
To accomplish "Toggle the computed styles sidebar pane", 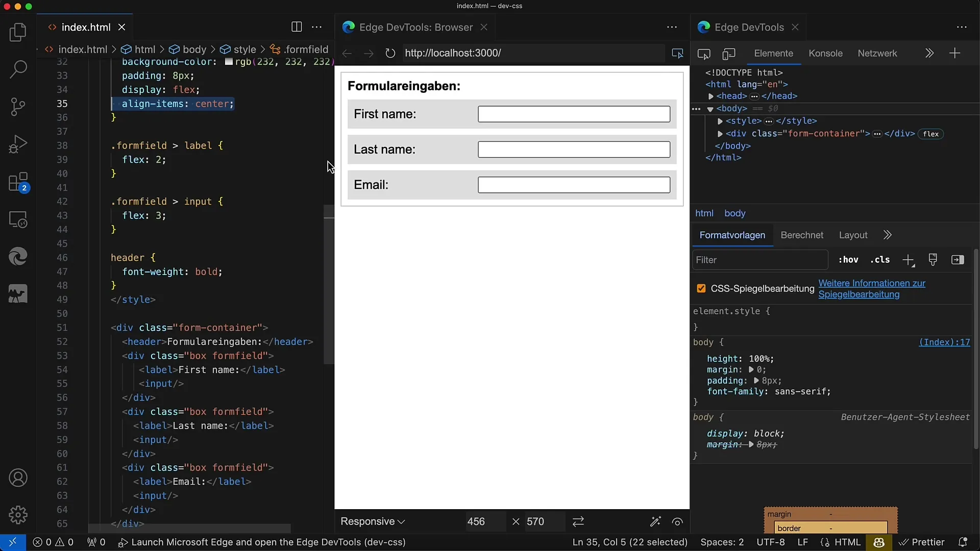I will (958, 260).
